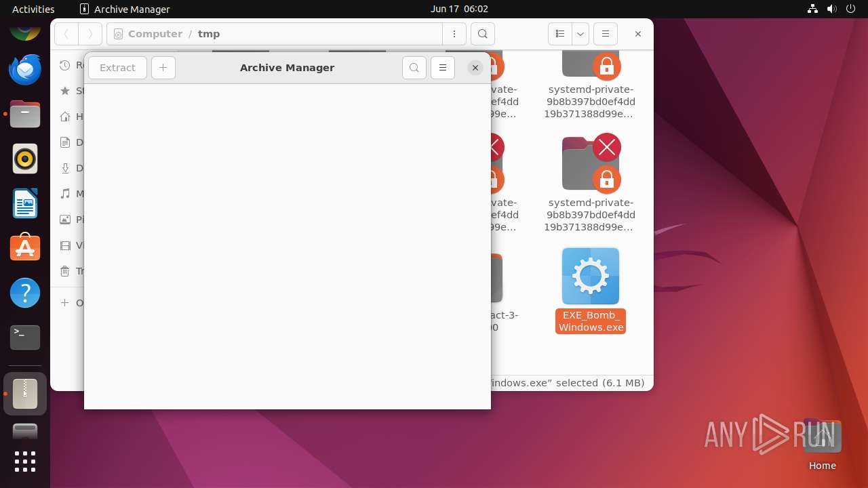Image resolution: width=868 pixels, height=488 pixels.
Task: Click the Videos sidebar icon
Action: [x=65, y=245]
